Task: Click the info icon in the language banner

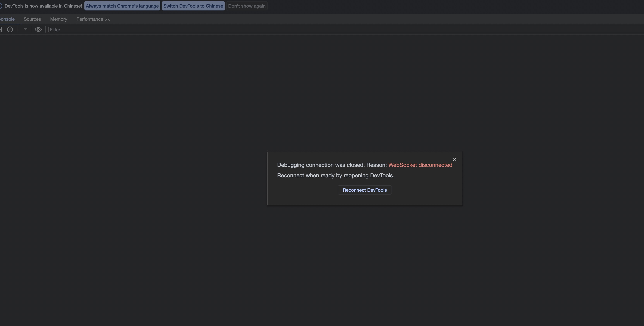Action: coord(1,6)
